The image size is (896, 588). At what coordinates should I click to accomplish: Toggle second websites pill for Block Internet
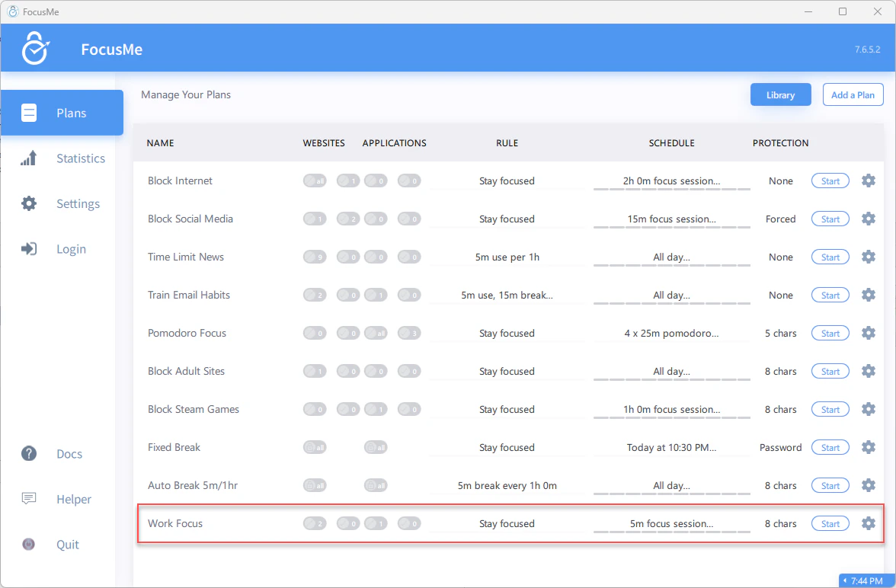click(x=348, y=181)
